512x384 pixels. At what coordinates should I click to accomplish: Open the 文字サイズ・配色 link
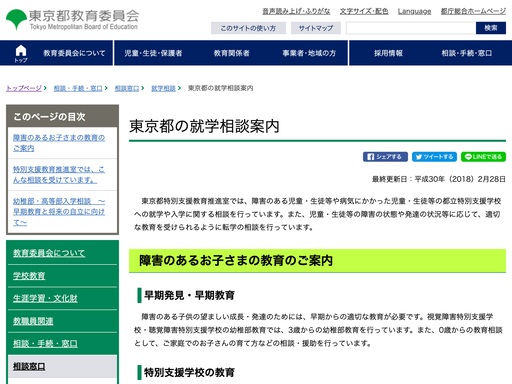(x=364, y=11)
